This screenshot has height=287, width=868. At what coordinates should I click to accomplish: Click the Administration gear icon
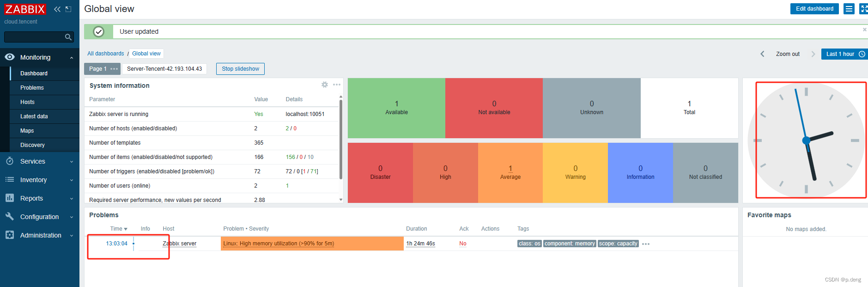(x=10, y=235)
